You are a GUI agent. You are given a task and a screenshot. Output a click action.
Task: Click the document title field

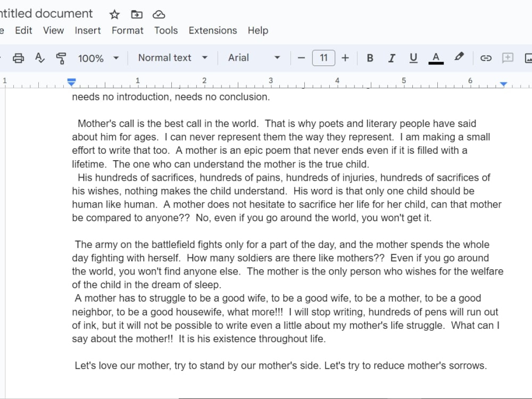[x=46, y=14]
